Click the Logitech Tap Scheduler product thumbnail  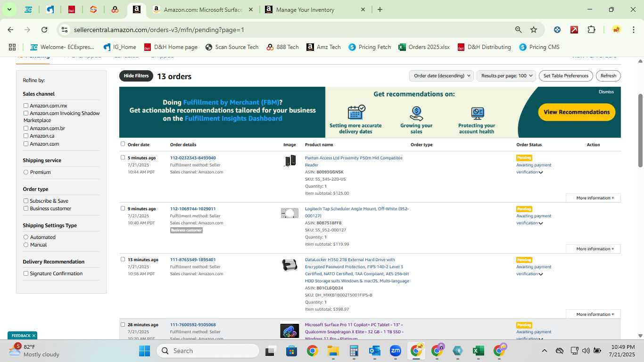tap(289, 213)
